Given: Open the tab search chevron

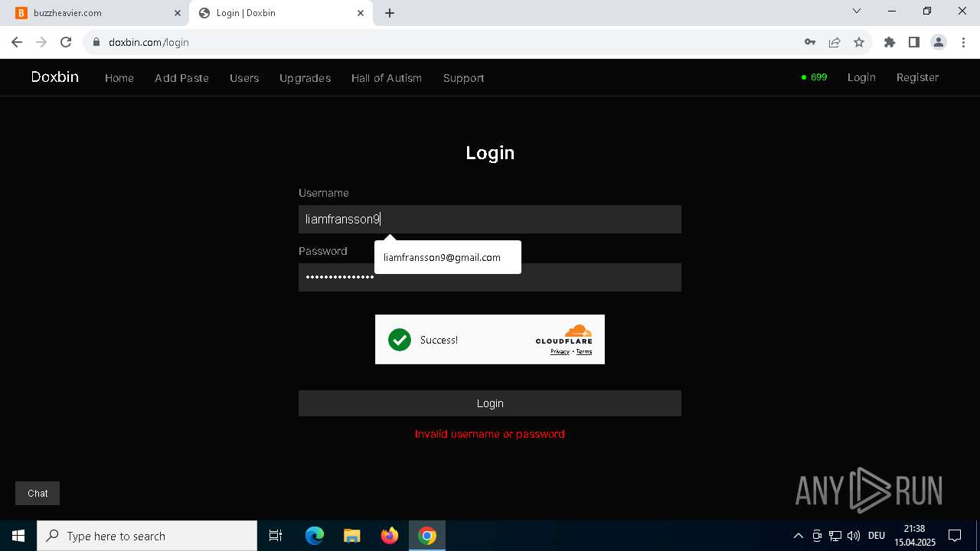Looking at the screenshot, I should pyautogui.click(x=857, y=11).
